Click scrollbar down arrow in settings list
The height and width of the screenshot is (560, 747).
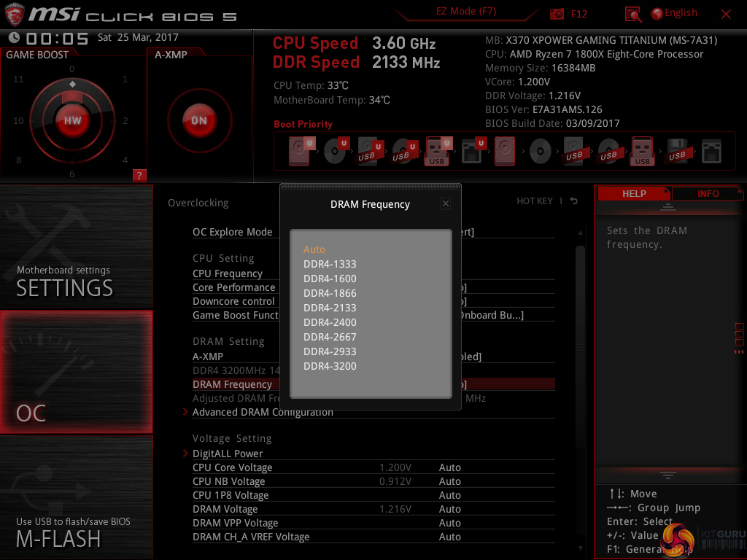coord(580,548)
